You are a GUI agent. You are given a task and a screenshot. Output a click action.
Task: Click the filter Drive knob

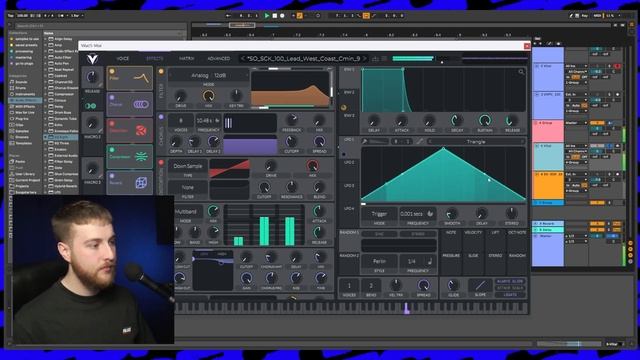pyautogui.click(x=180, y=96)
